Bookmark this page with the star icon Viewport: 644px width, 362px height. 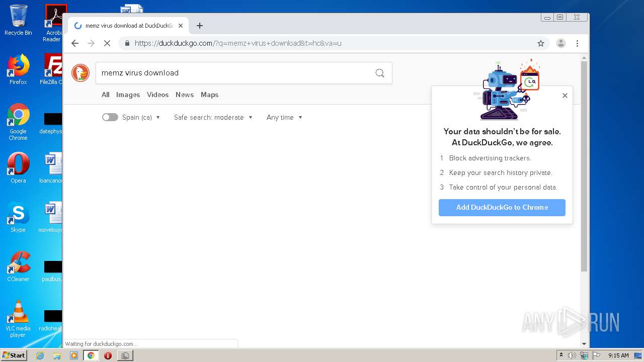coord(541,43)
